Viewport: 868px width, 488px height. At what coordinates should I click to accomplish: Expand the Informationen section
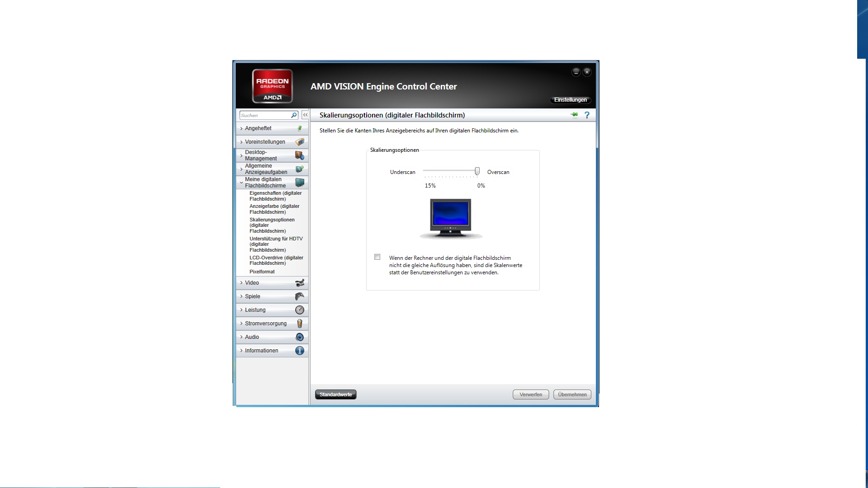pyautogui.click(x=272, y=351)
